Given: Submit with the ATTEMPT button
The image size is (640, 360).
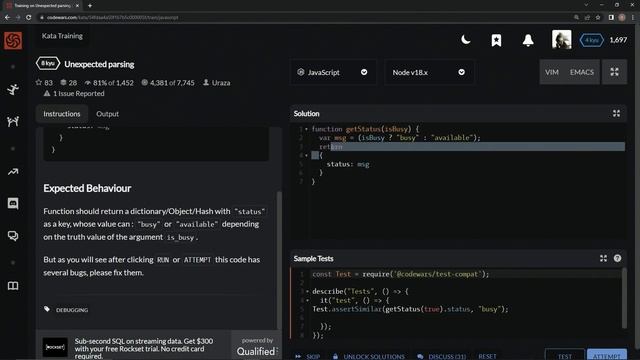Looking at the screenshot, I should pos(607,355).
